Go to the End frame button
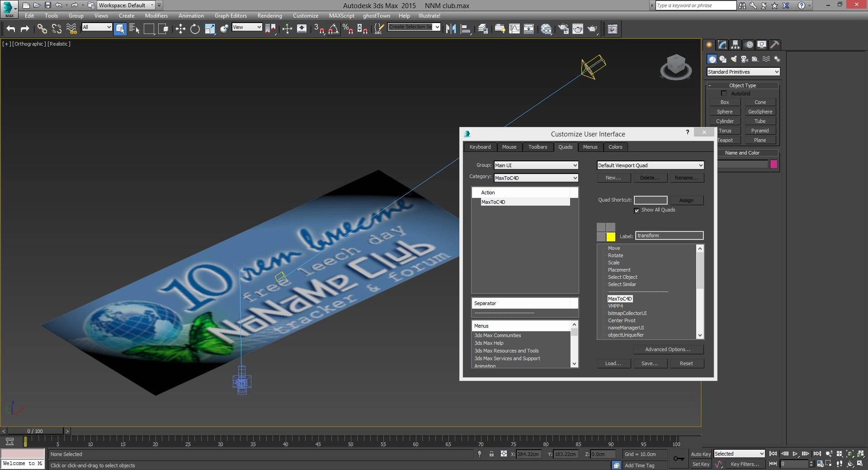868x470 pixels. pyautogui.click(x=817, y=454)
